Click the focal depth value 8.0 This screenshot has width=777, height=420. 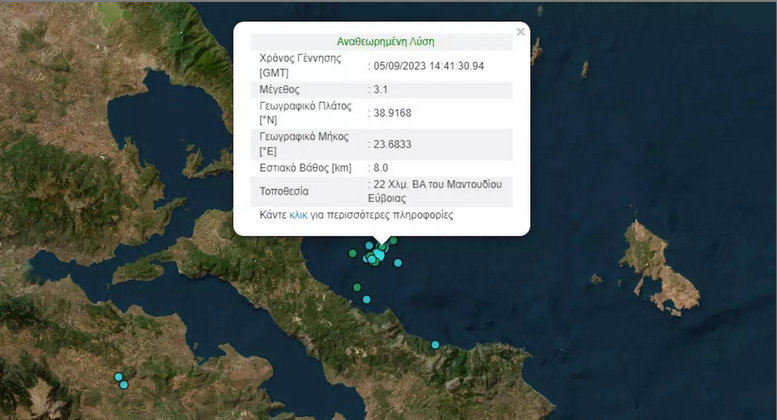[382, 168]
